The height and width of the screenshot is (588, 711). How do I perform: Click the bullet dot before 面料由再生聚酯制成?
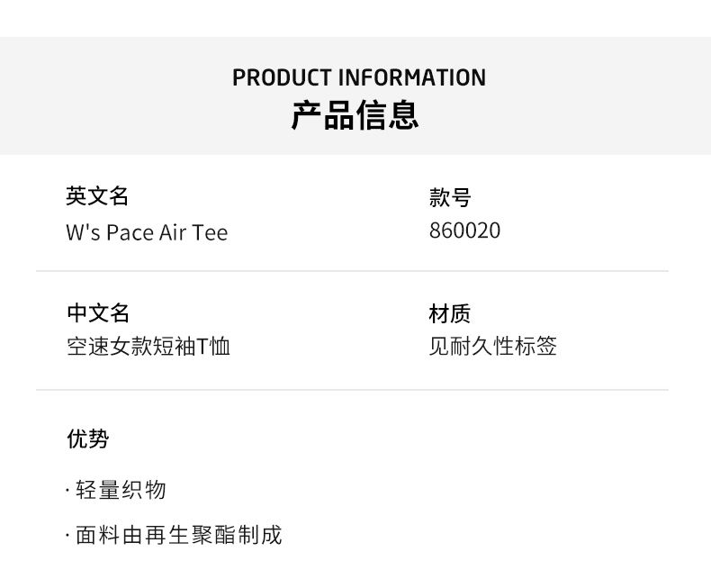(x=68, y=537)
